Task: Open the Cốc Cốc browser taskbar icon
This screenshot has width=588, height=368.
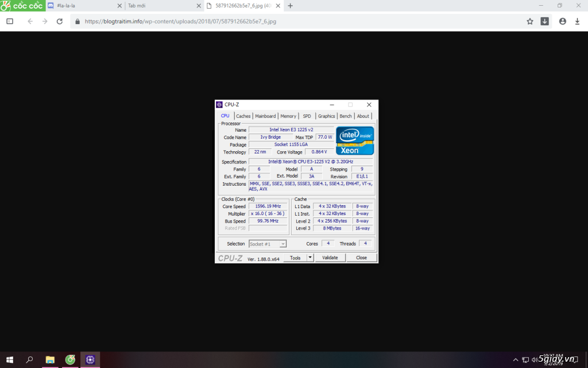Action: pos(70,360)
